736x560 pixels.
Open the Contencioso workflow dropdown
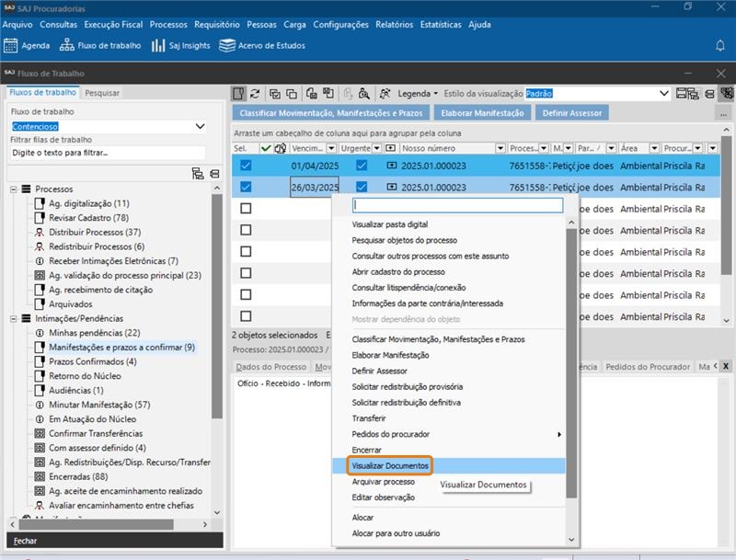click(x=200, y=126)
